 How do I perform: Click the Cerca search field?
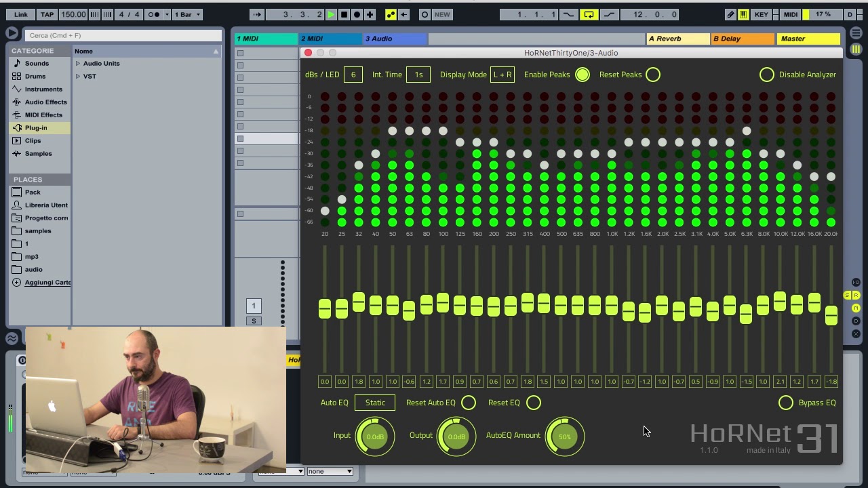pos(123,35)
